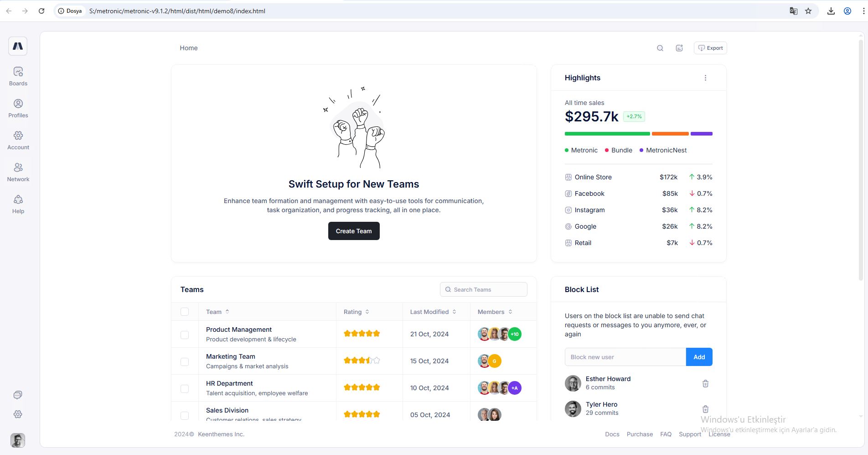
Task: Click the Create Team button
Action: [354, 231]
